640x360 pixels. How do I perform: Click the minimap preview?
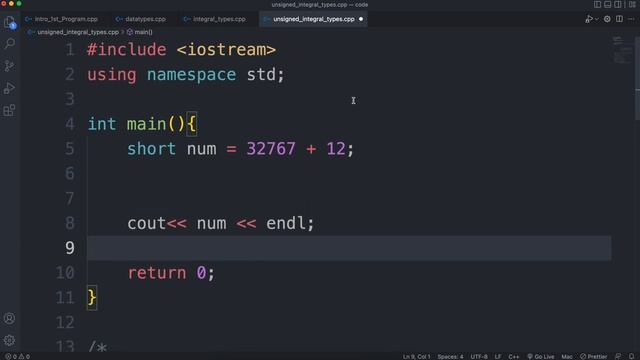tap(622, 50)
